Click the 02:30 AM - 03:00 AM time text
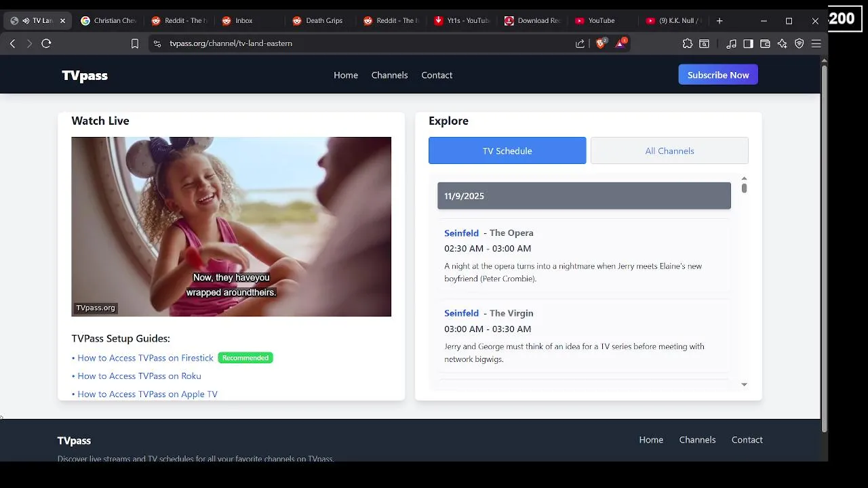Screen dimensions: 868x488 pos(488,249)
